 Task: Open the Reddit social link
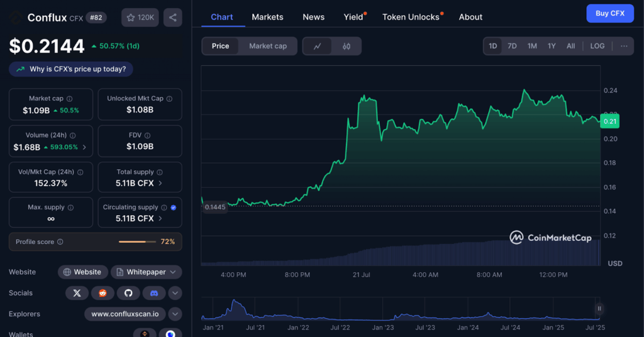[x=103, y=293]
